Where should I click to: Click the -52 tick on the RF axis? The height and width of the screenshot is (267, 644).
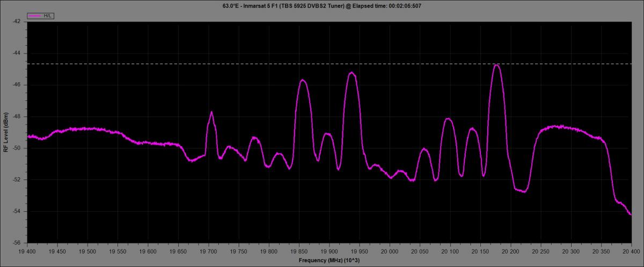pos(16,179)
